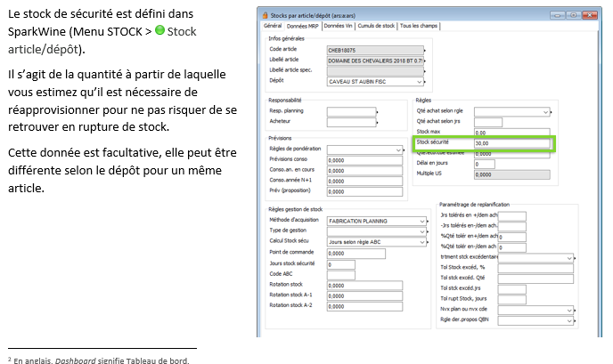Open the Calcul Stock sécu dropdown
The image size is (613, 364).
click(421, 240)
